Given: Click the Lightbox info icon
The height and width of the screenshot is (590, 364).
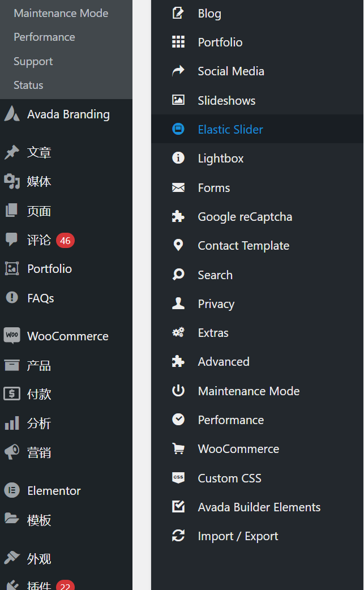Looking at the screenshot, I should coord(178,158).
